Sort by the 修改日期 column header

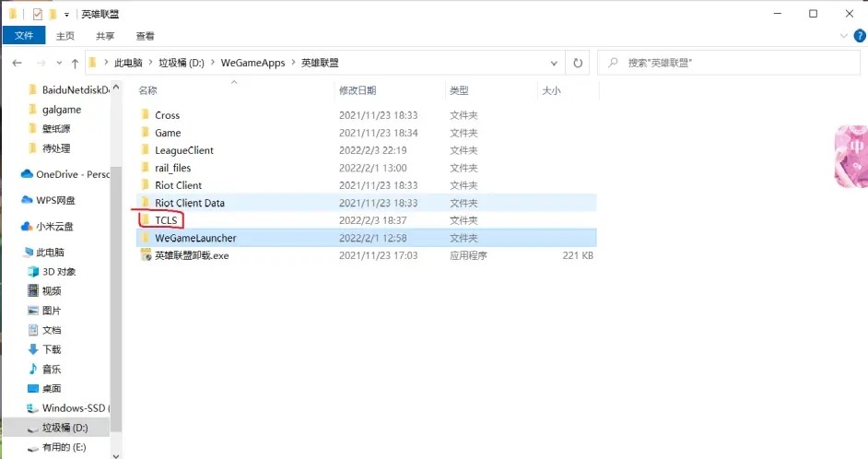pos(358,90)
